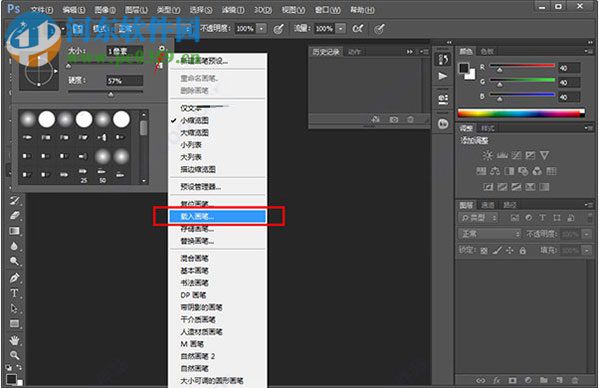Viewport: 600px width, 388px height.
Task: Choose 替换画笔... menu item
Action: [217, 241]
